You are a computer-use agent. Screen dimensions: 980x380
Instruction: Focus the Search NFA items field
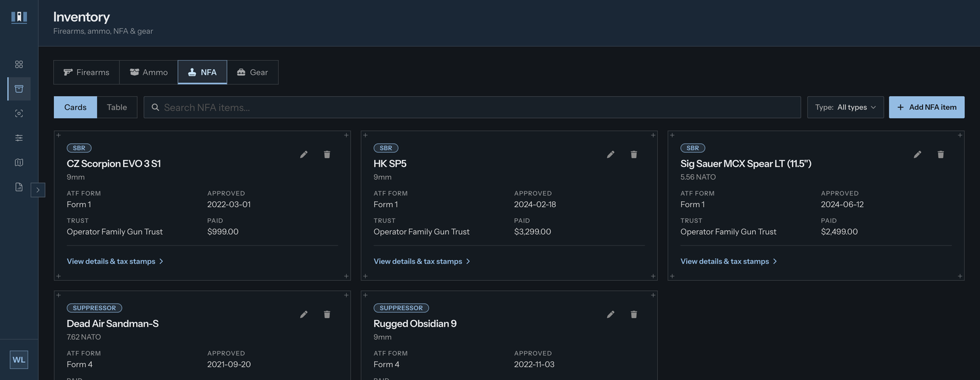[x=472, y=107]
